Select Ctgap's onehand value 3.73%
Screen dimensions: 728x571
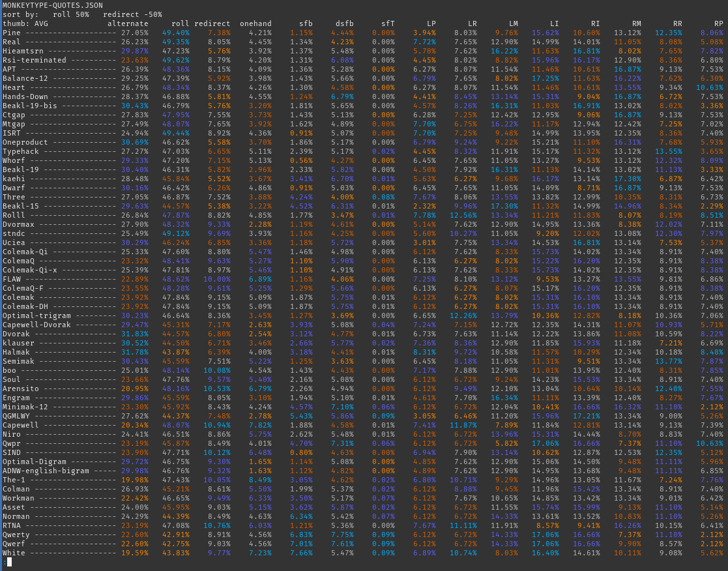coord(260,115)
